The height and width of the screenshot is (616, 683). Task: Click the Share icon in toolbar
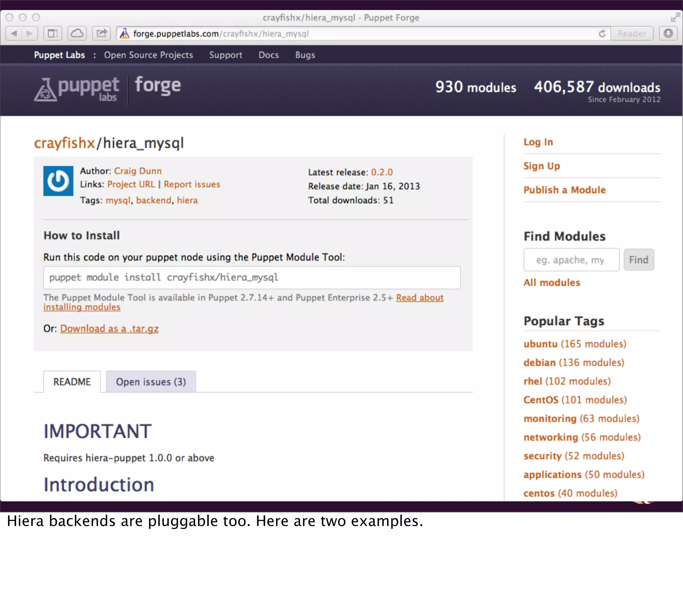pyautogui.click(x=102, y=34)
